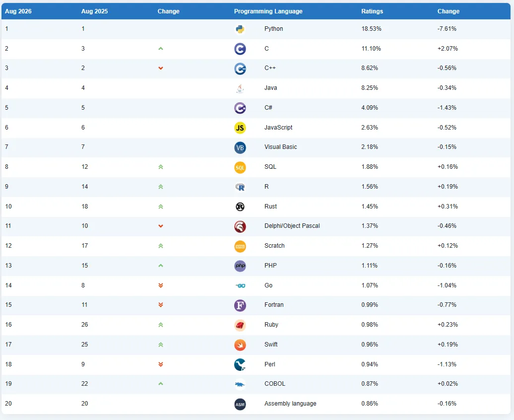Click the Python logo icon

click(240, 29)
